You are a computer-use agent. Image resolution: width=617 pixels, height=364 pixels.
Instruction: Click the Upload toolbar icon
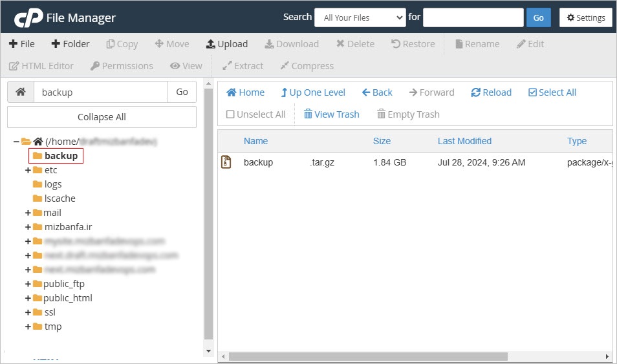[211, 44]
